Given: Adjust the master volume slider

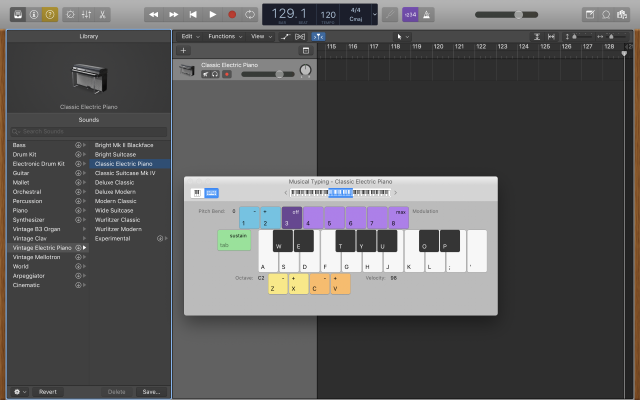Looking at the screenshot, I should pos(507,15).
